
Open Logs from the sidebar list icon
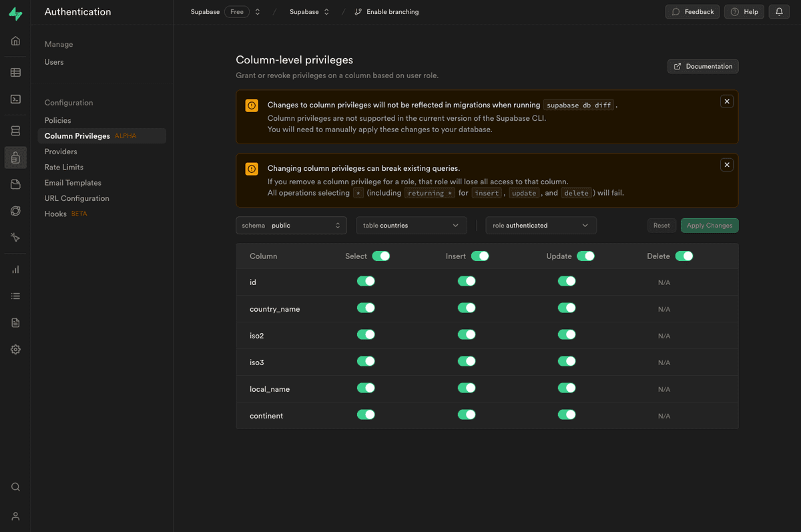(15, 296)
